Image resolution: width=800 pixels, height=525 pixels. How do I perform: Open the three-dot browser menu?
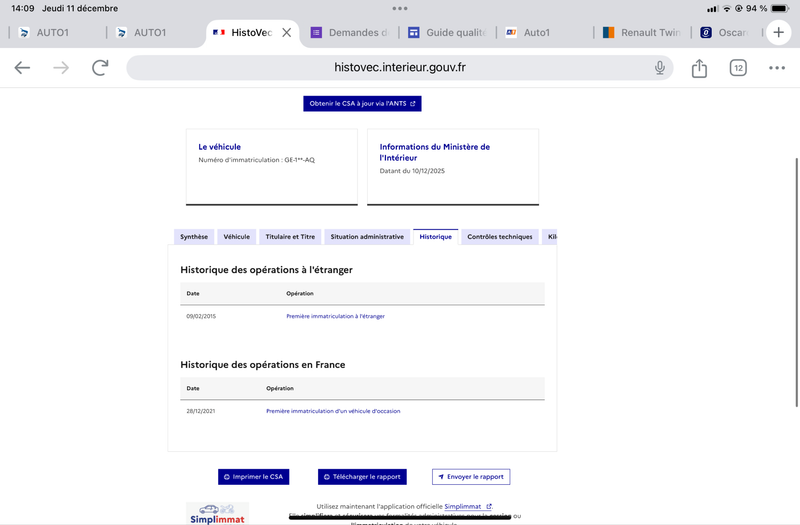pos(777,68)
